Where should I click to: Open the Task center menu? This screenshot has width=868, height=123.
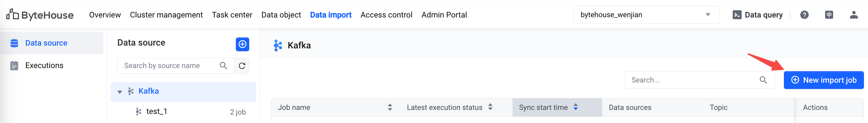point(232,15)
